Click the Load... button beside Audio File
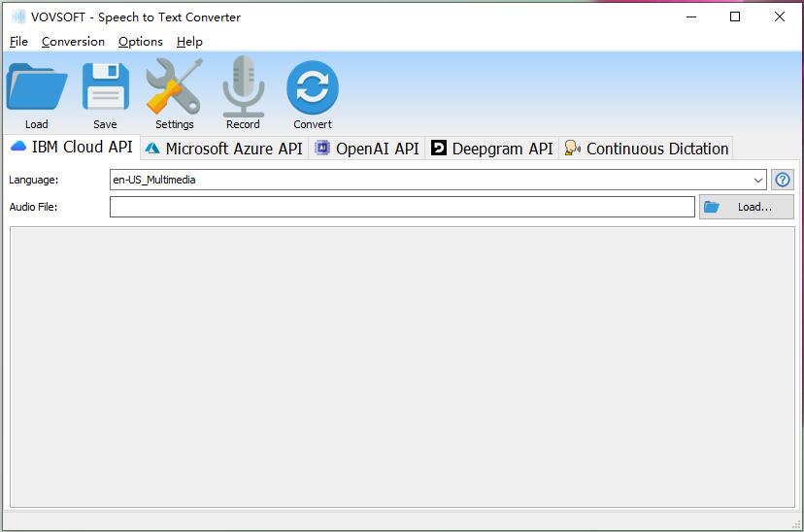The height and width of the screenshot is (532, 804). tap(747, 207)
